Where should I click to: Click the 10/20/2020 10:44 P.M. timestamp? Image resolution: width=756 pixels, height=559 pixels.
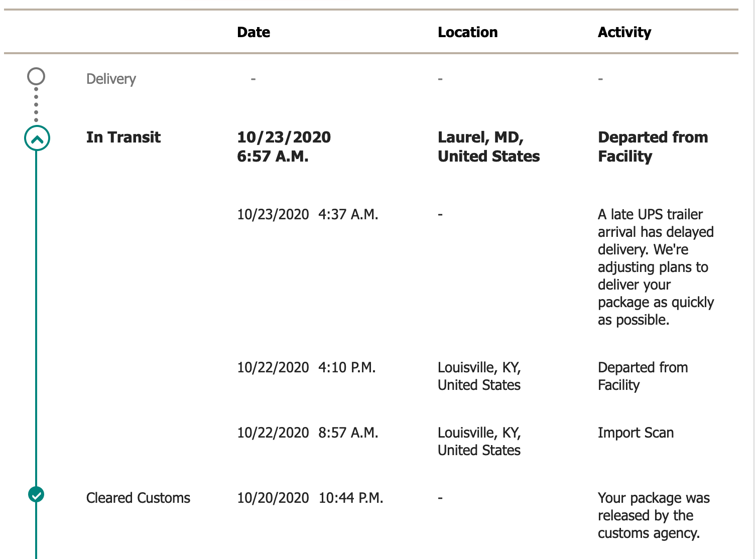click(310, 498)
